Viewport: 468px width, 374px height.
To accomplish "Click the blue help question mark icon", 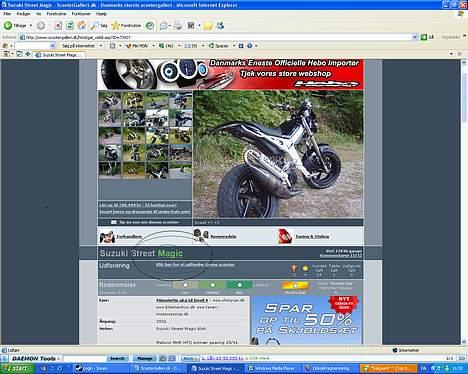I will (249, 46).
